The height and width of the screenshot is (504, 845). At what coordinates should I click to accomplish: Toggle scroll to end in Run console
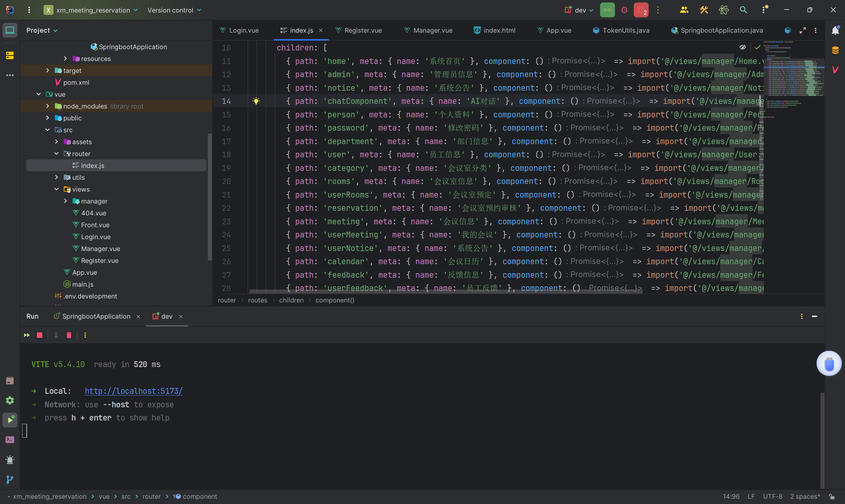56,335
